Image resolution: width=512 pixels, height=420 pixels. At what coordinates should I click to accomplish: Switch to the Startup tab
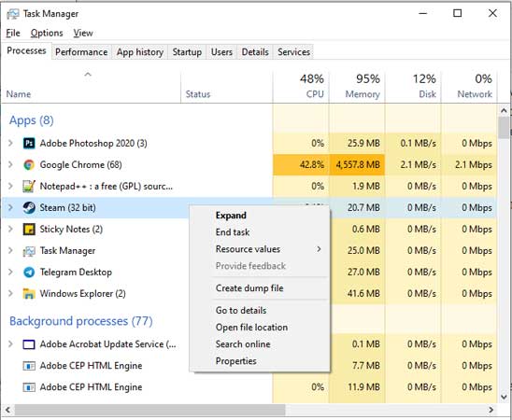pyautogui.click(x=187, y=52)
